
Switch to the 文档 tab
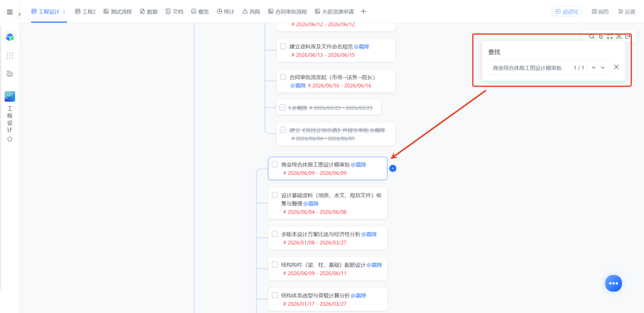click(x=175, y=12)
